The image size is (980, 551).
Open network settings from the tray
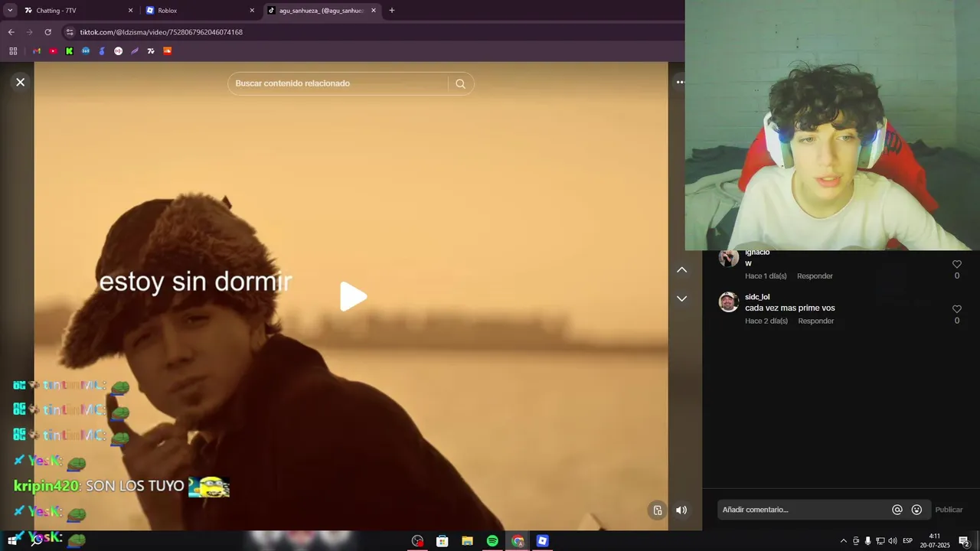[880, 541]
